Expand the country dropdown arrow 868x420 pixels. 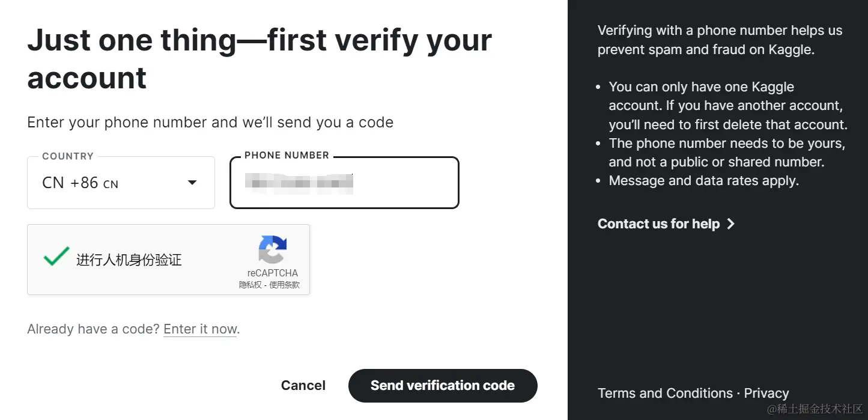coord(192,183)
